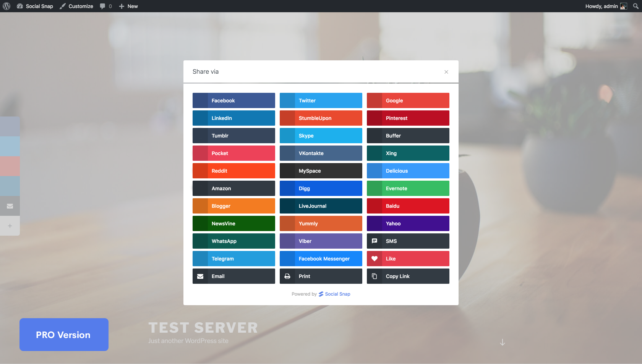Open the comments bubble item
Image resolution: width=642 pixels, height=364 pixels.
click(106, 6)
